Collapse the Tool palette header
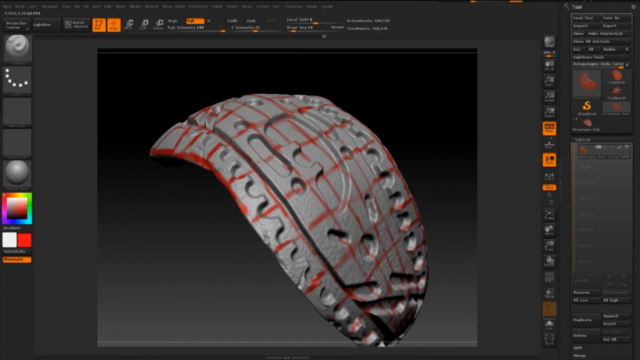Viewport: 640px width, 360px height. pos(577,7)
